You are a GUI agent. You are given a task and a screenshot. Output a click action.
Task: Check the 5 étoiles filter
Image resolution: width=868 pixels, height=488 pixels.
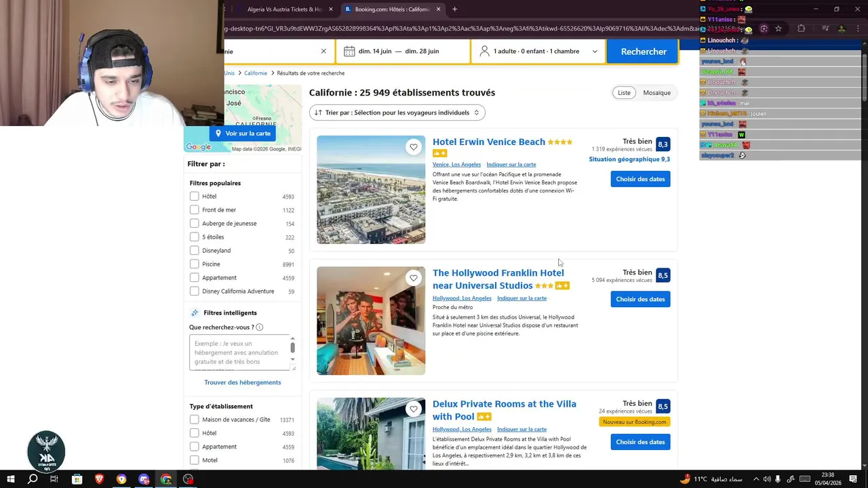point(195,237)
